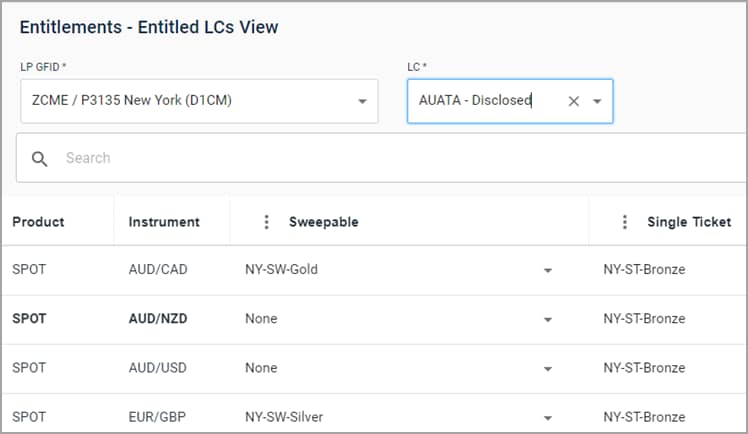Clear the AUATA - Disclosed LC selection
Screen dimensions: 748x434
coord(574,101)
